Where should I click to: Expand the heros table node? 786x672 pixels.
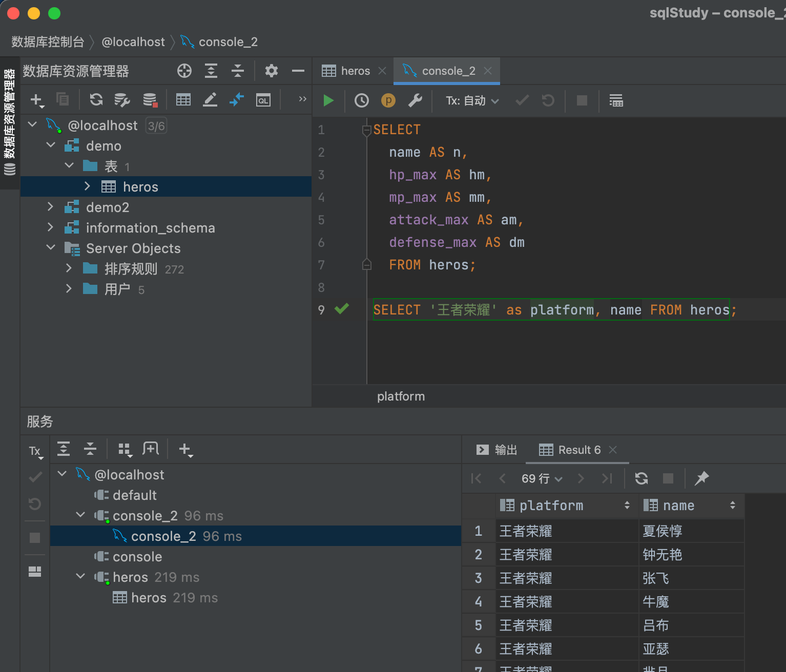click(x=87, y=186)
